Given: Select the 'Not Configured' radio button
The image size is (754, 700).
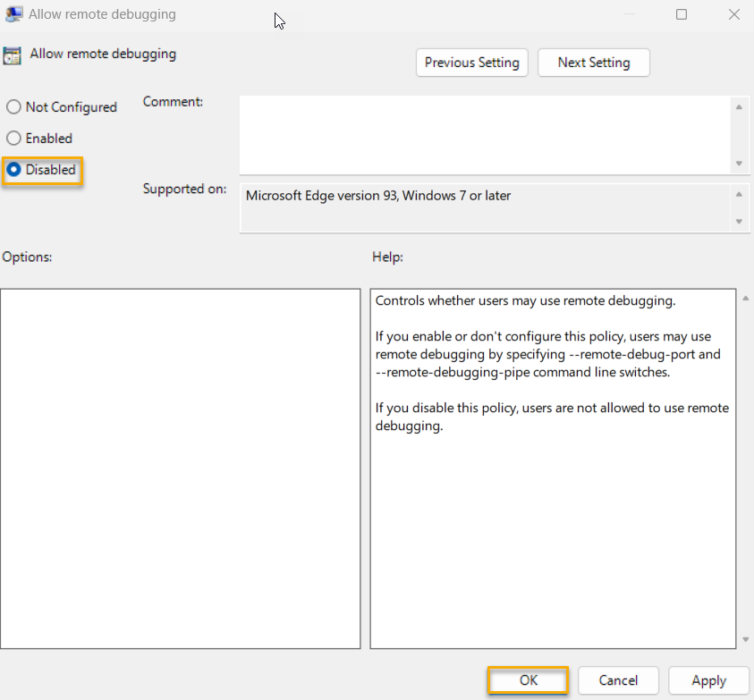Looking at the screenshot, I should pos(13,106).
